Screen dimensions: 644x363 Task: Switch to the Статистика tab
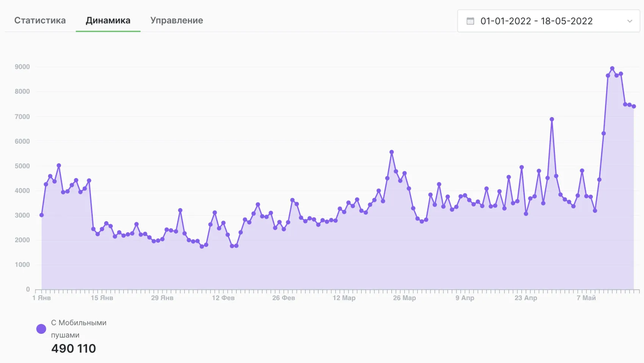pyautogui.click(x=40, y=20)
